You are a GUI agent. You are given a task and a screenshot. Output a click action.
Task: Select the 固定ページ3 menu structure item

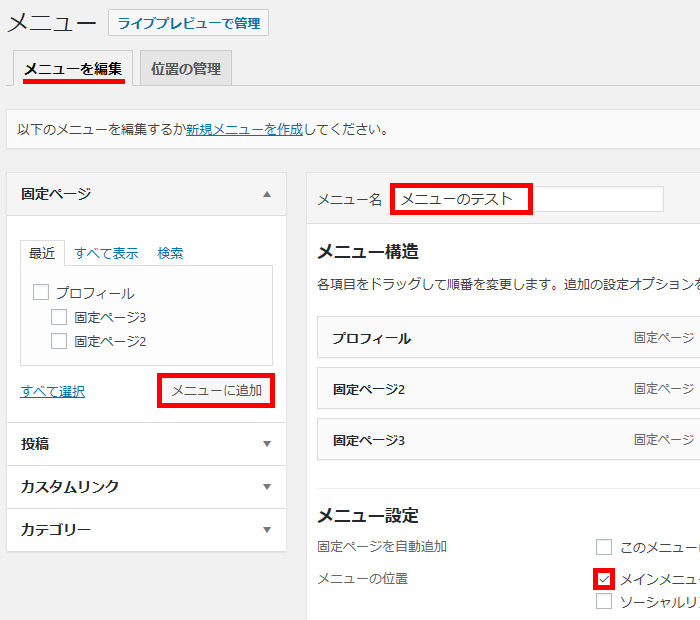[508, 439]
